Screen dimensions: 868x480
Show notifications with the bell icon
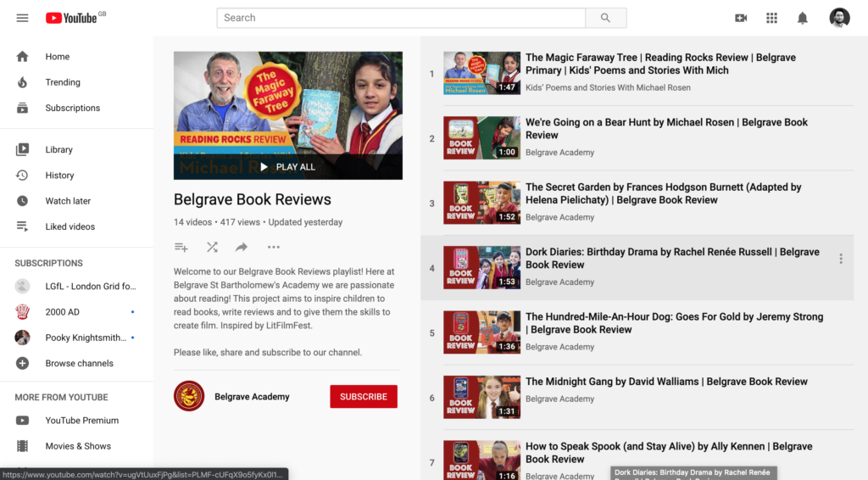802,18
